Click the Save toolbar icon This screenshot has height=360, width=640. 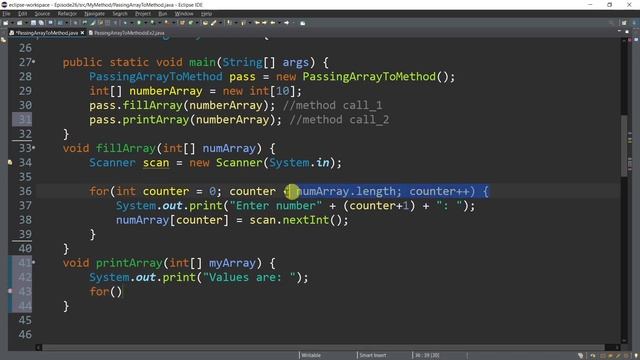pos(33,23)
